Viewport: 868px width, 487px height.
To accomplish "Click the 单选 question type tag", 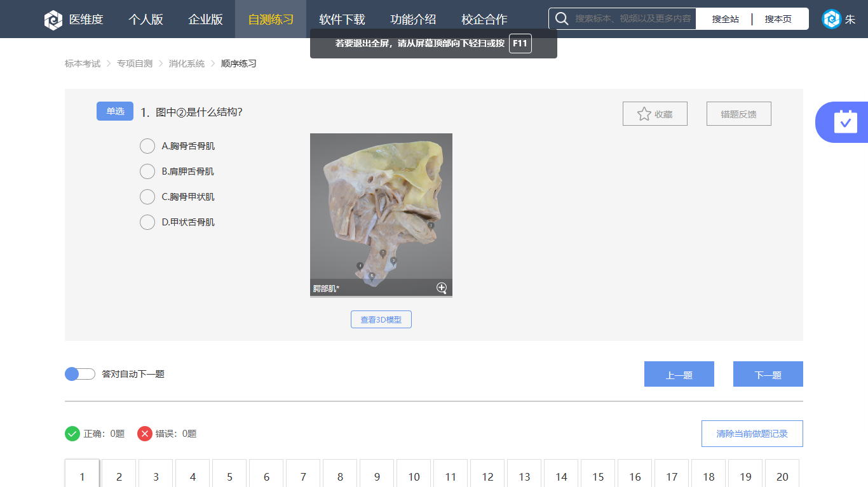I will click(x=115, y=111).
